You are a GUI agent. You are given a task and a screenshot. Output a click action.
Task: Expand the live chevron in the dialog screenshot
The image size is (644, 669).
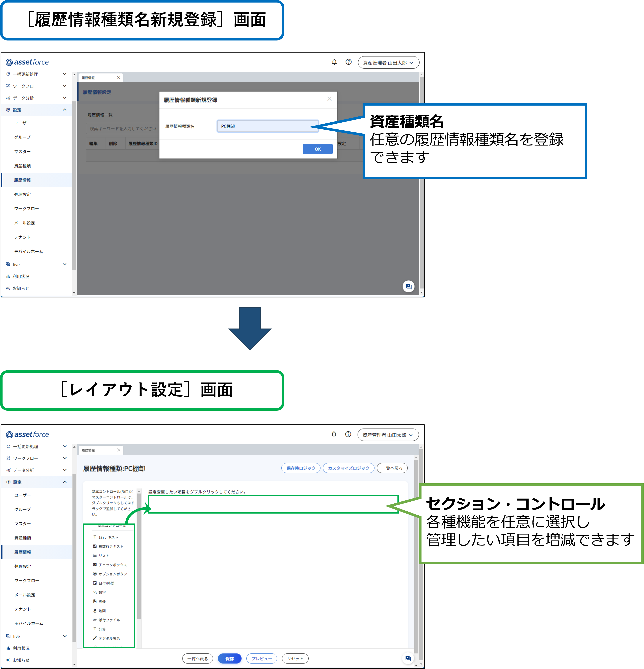tap(65, 264)
